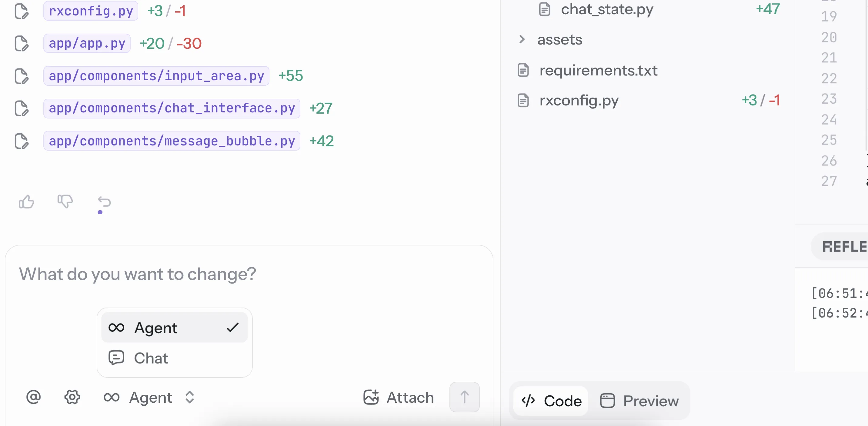Click the Attach image icon
Image resolution: width=868 pixels, height=426 pixels.
tap(371, 398)
